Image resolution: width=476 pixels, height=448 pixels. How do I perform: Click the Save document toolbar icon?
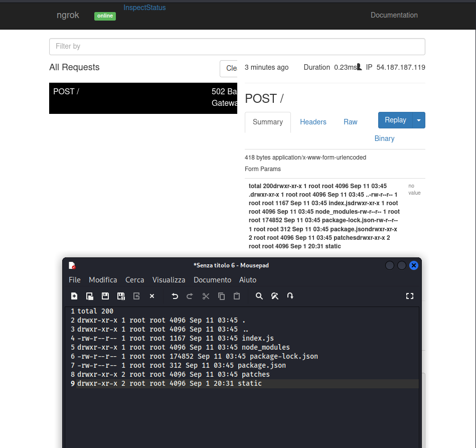105,296
